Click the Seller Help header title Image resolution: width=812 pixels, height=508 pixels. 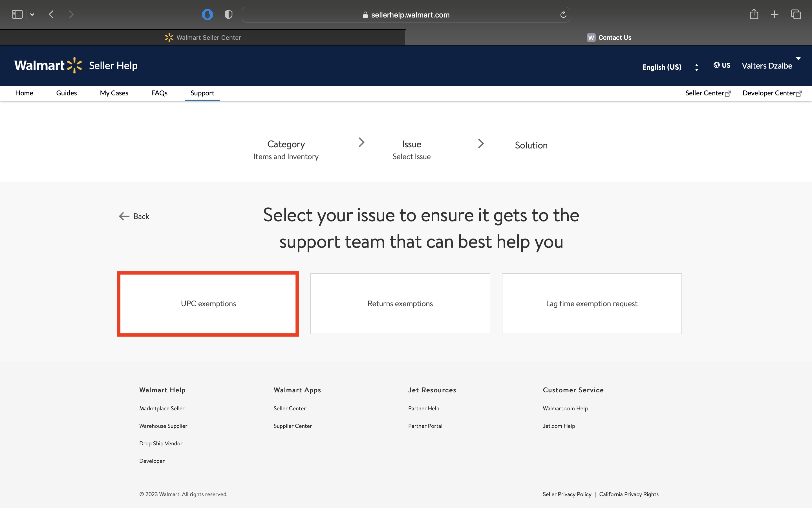113,65
